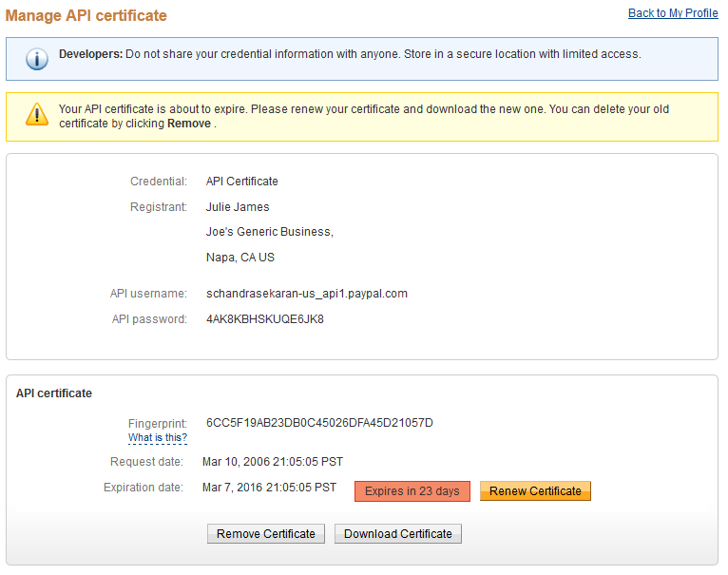Click the API username value text
The image size is (728, 575).
pos(306,294)
